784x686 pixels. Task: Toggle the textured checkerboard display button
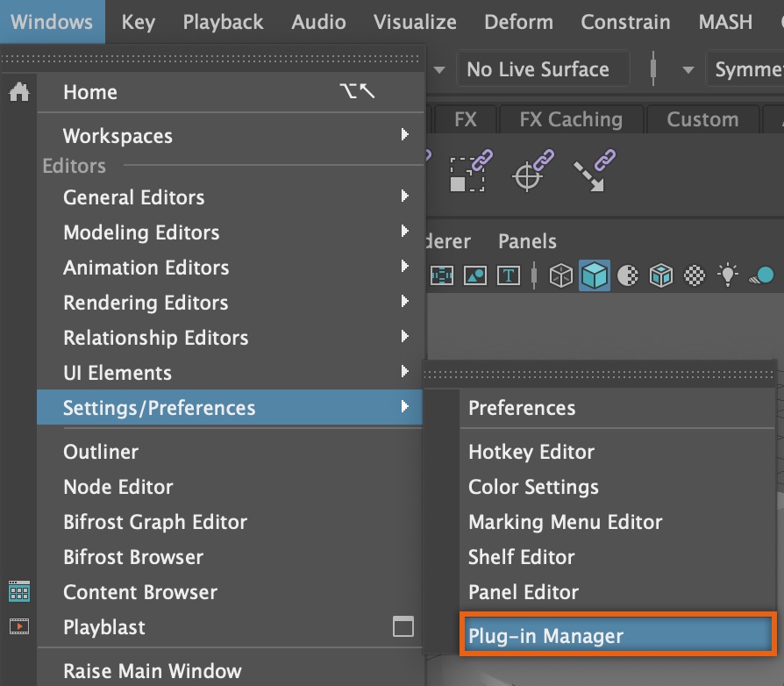(695, 276)
